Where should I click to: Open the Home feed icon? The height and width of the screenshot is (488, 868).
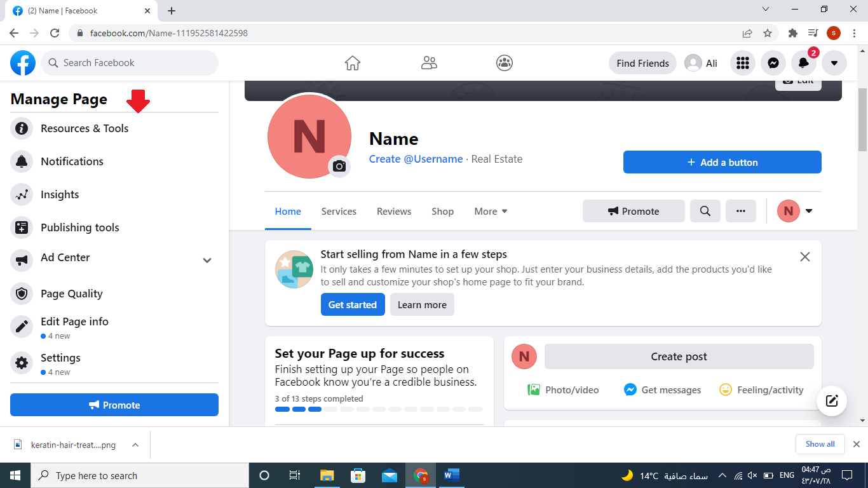point(352,63)
